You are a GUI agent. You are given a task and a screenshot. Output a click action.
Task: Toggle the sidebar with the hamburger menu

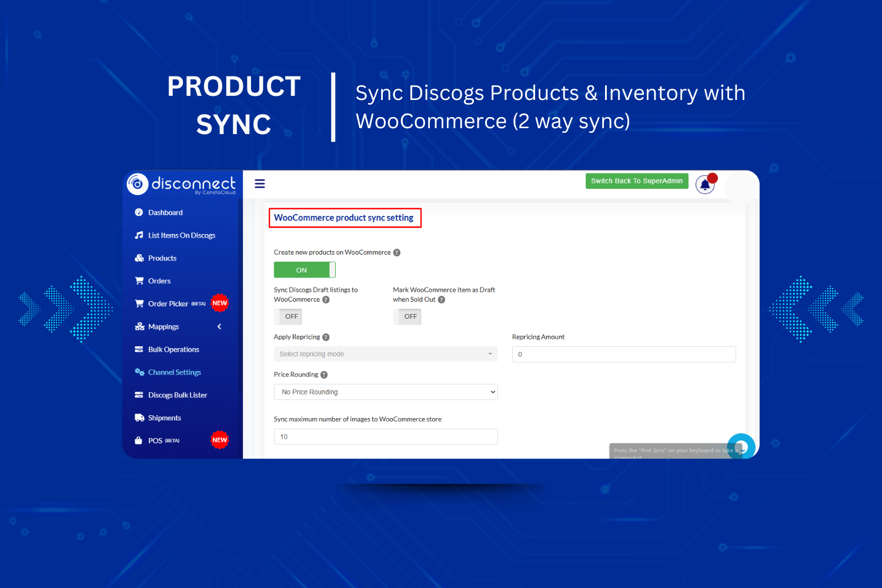tap(259, 183)
